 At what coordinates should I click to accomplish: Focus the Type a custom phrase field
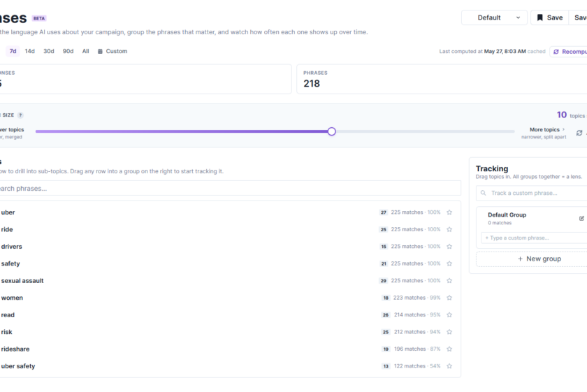coord(534,238)
